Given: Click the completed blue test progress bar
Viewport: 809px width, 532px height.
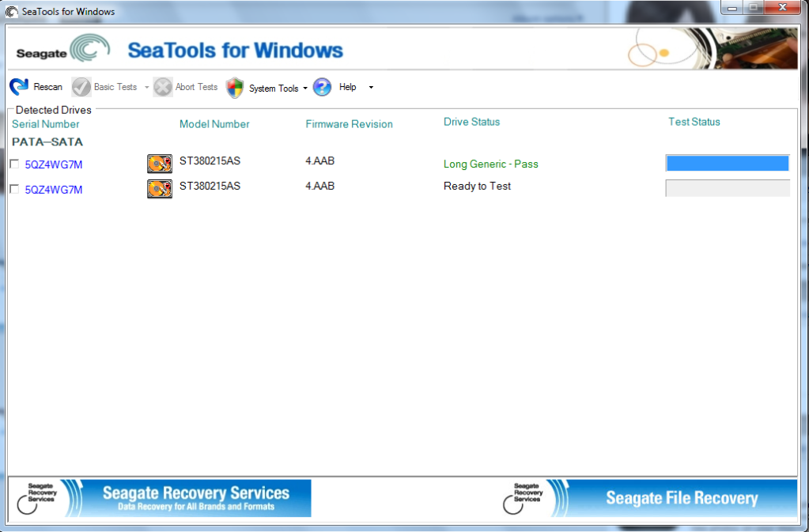Looking at the screenshot, I should [728, 163].
